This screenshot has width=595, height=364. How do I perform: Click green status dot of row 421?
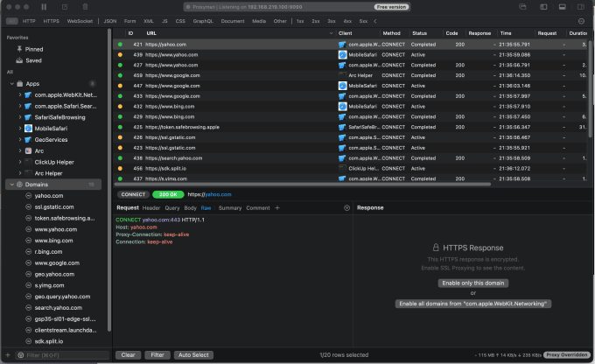click(120, 45)
